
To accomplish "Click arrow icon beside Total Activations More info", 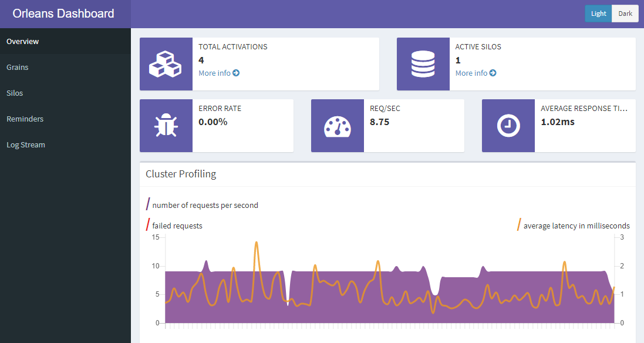I will 236,73.
